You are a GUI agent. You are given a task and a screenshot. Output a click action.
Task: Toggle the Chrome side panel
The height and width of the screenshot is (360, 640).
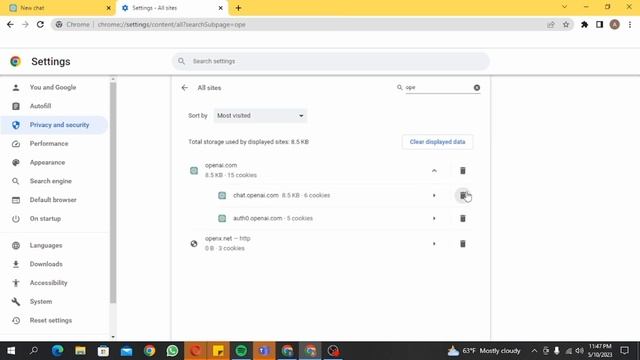click(599, 24)
